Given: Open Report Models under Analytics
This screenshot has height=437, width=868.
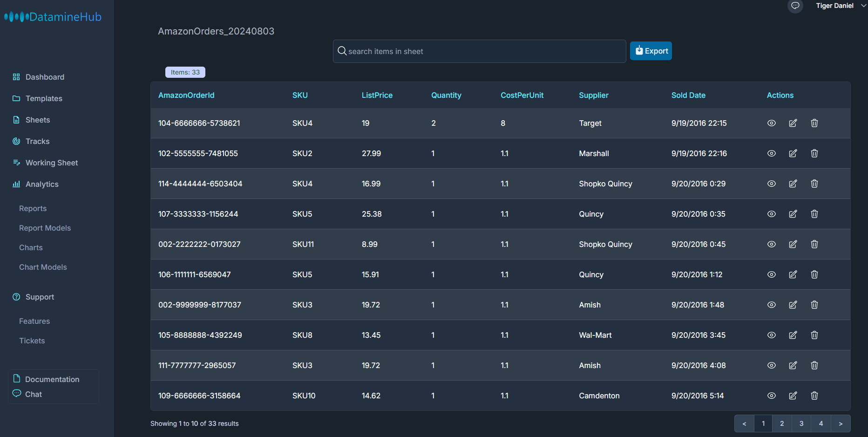Looking at the screenshot, I should click(45, 228).
